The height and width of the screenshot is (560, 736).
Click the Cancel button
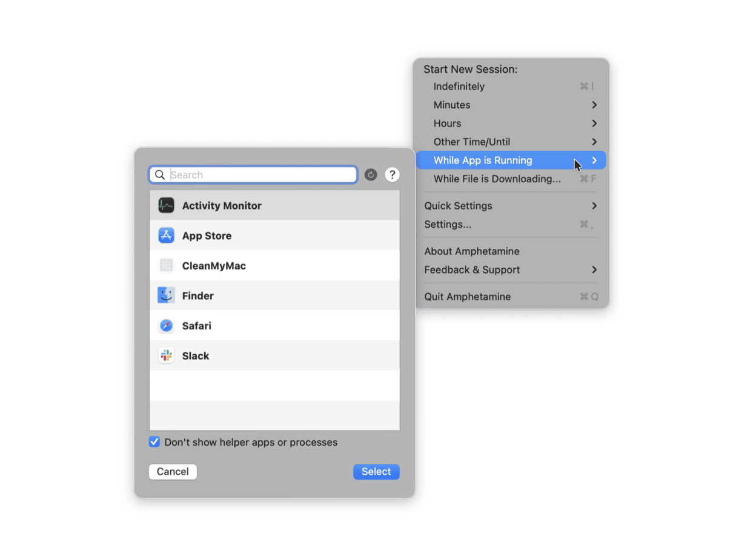pos(173,472)
